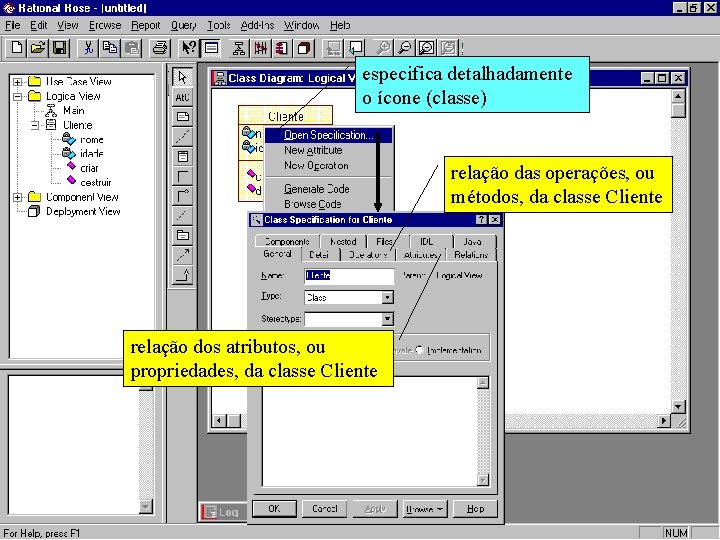
Task: Click the Apply button in dialog
Action: click(375, 509)
